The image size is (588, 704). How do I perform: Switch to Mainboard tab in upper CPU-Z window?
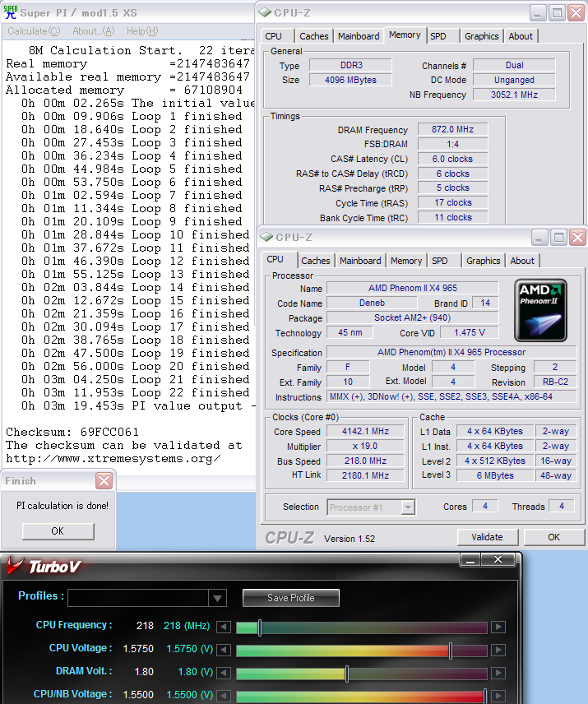[x=359, y=36]
